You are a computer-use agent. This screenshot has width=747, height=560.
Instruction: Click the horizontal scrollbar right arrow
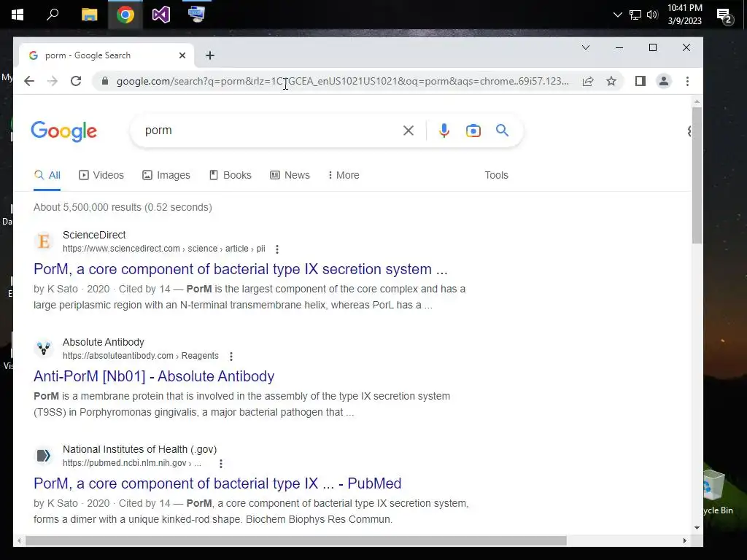pos(684,541)
